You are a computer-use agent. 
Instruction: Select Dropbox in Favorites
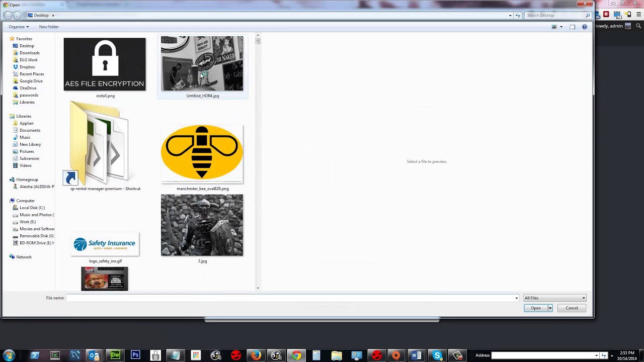click(x=27, y=67)
